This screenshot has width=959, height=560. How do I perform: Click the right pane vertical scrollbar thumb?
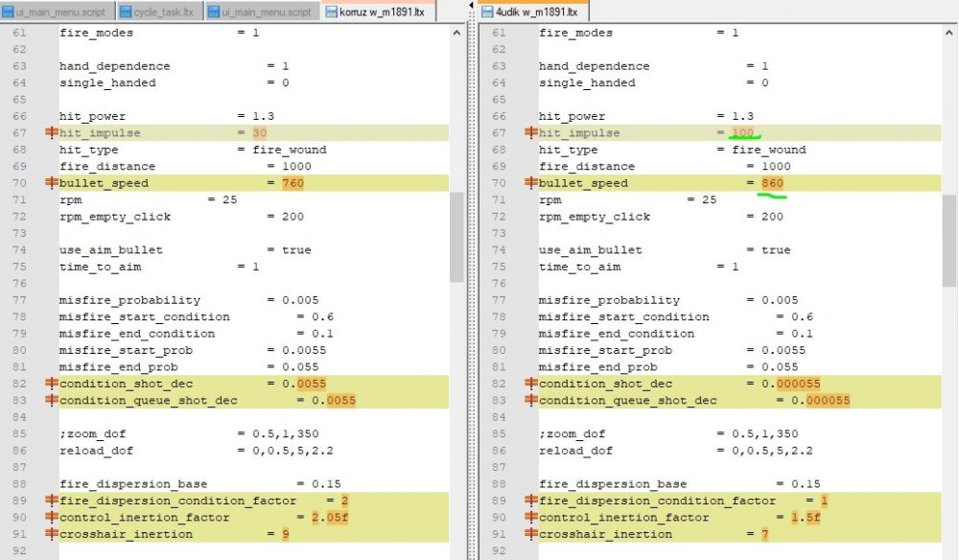click(949, 240)
